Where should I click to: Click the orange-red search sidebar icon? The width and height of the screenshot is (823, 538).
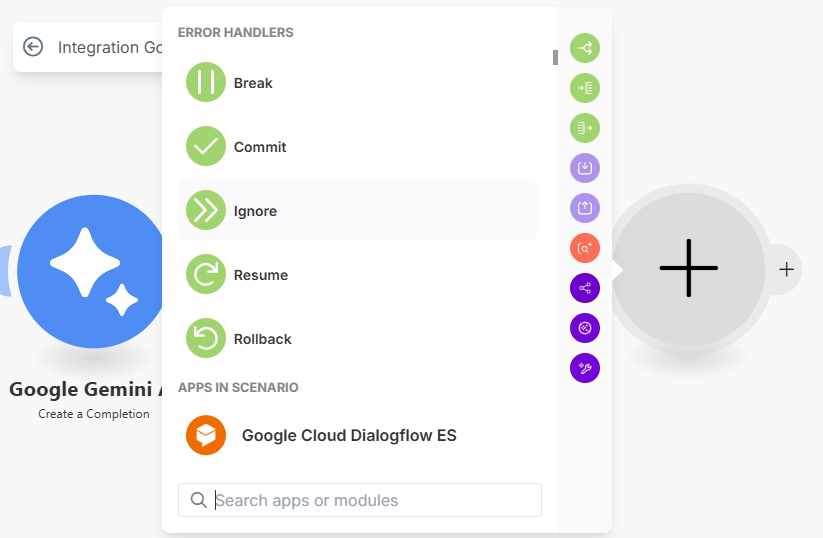585,248
